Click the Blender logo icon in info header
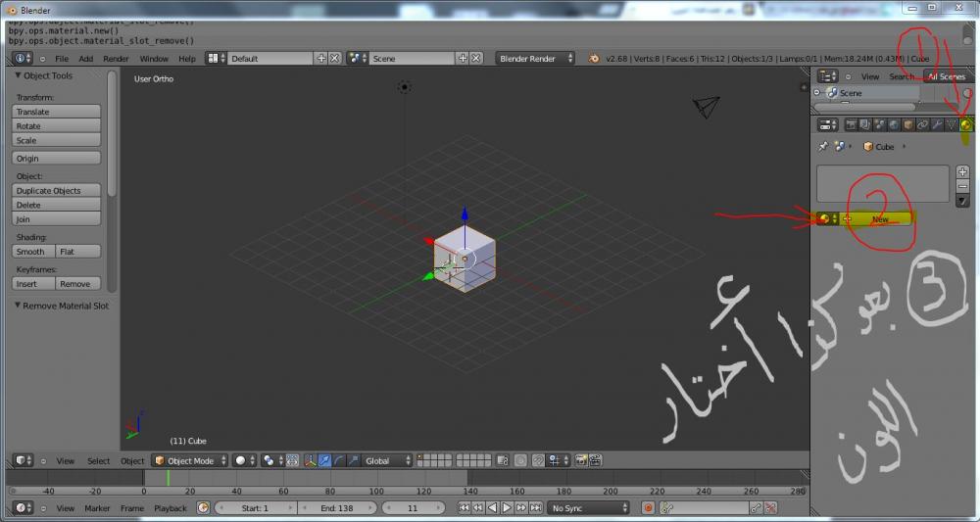This screenshot has height=522, width=980. [594, 59]
